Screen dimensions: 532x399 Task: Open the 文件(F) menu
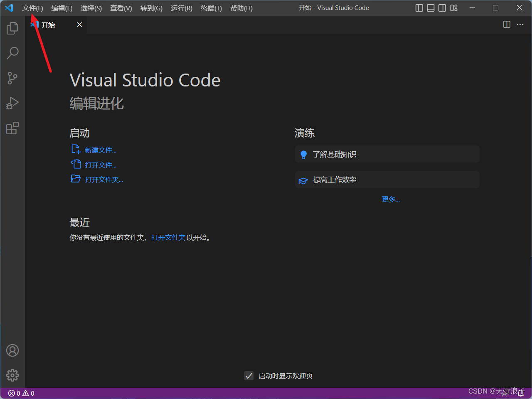(x=32, y=7)
